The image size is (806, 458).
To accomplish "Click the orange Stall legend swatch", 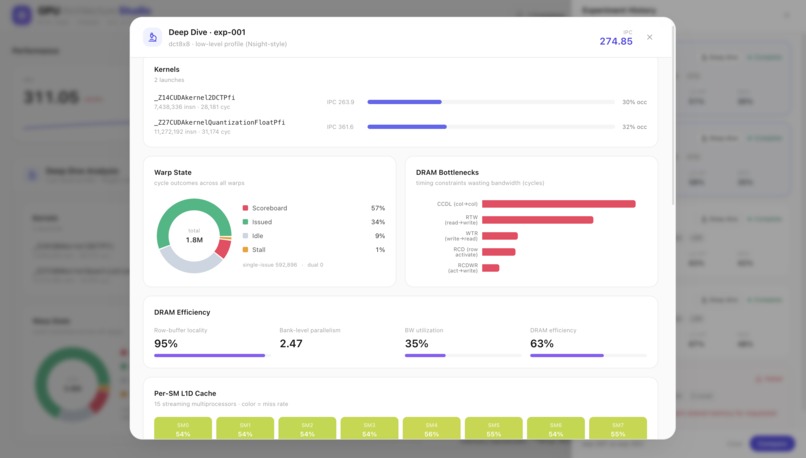I will click(x=245, y=249).
